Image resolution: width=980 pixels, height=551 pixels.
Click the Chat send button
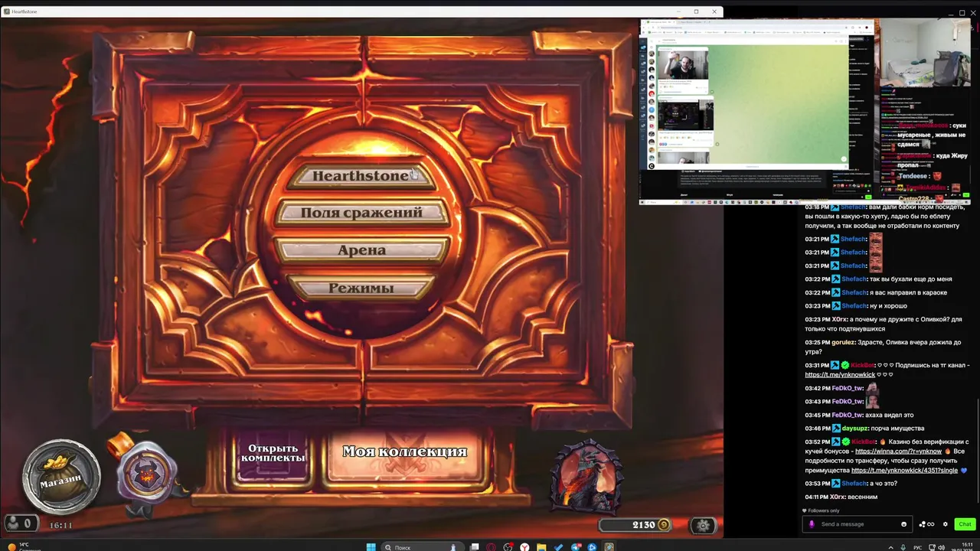click(x=965, y=524)
